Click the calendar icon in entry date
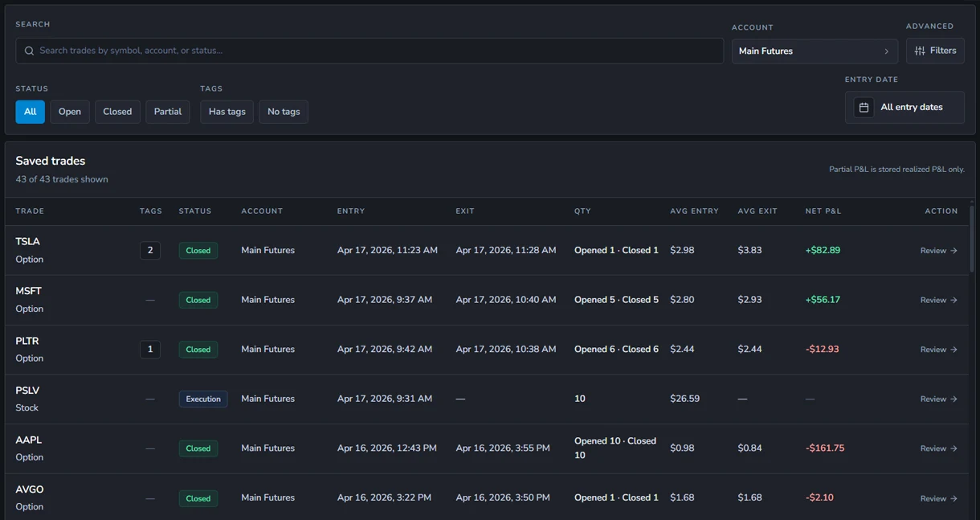980x520 pixels. point(864,107)
